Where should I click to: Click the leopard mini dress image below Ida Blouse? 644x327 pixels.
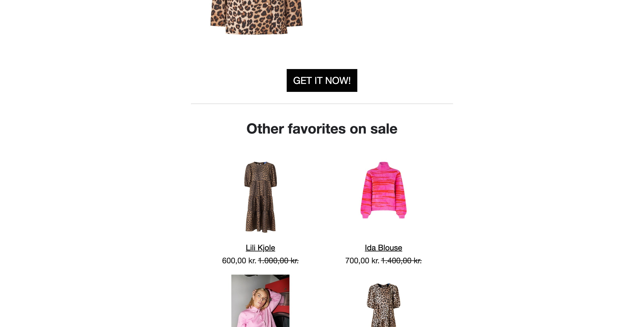point(384,305)
